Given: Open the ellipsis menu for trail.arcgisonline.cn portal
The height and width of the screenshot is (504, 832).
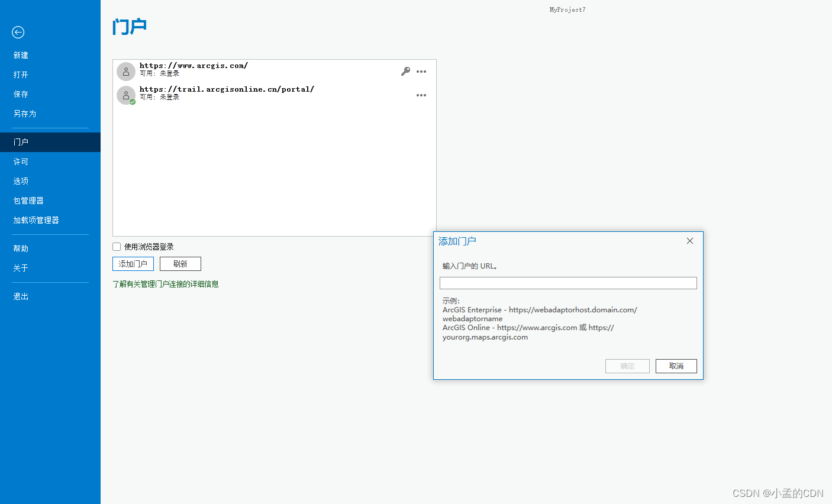Looking at the screenshot, I should point(421,95).
